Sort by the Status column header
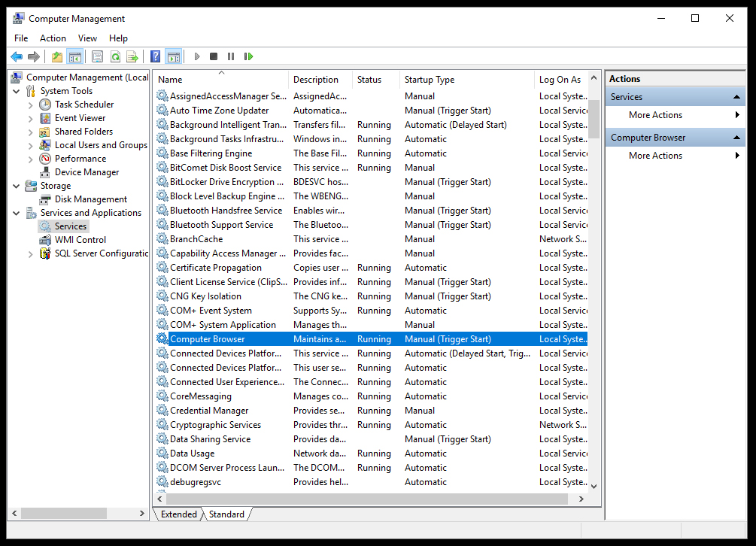The image size is (756, 546). coord(375,80)
